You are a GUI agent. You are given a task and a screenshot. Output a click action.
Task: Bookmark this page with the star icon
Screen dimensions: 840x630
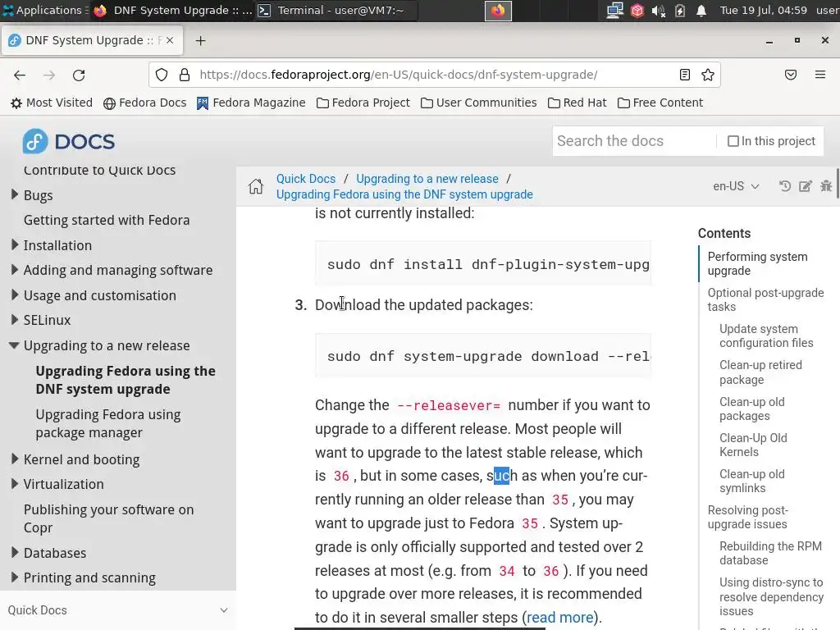(708, 75)
